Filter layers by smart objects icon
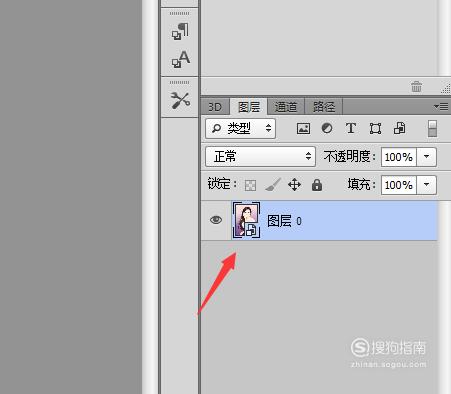Screen dimensions: 451x394 (x=399, y=128)
